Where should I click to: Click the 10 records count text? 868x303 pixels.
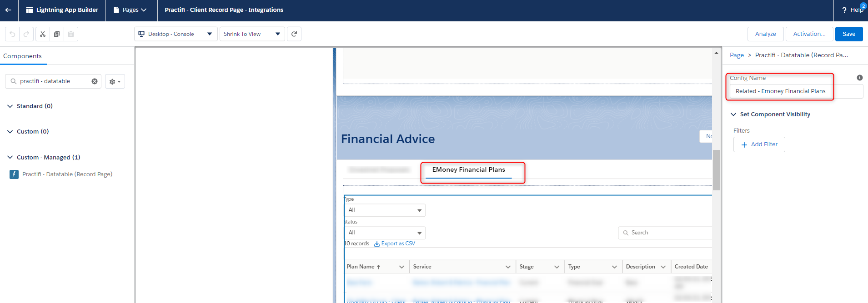tap(356, 243)
